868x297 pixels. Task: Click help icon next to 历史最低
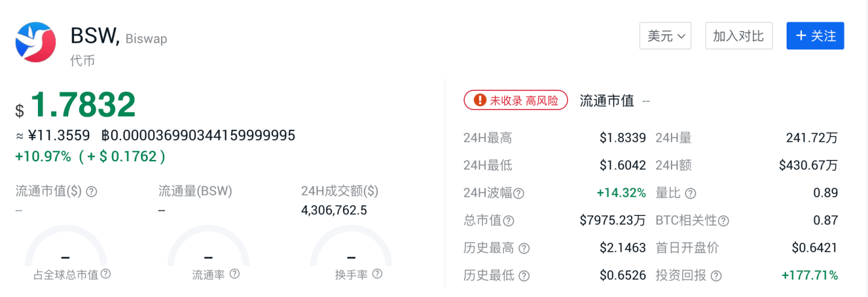click(x=524, y=276)
